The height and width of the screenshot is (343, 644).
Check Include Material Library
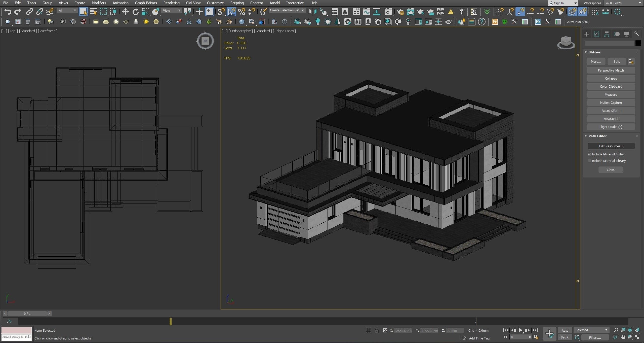coord(590,161)
